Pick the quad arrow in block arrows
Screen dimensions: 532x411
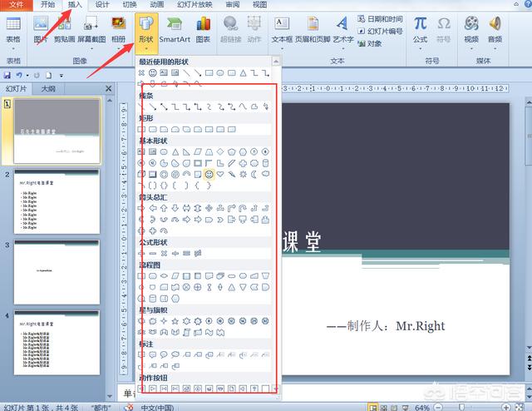[209, 208]
